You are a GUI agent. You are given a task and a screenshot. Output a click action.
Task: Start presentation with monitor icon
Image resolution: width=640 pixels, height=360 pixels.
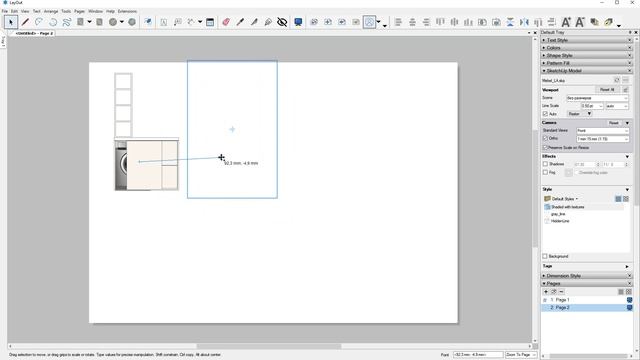(298, 22)
